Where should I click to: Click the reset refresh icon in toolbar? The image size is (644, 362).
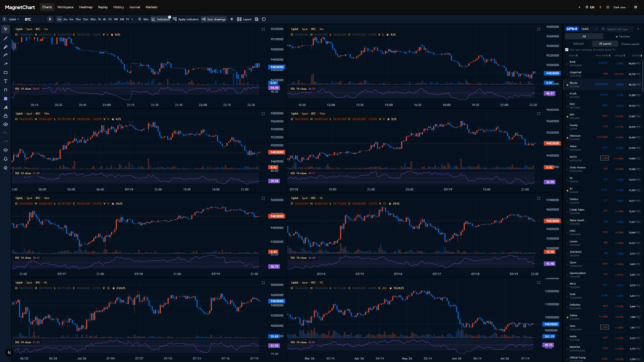pos(264,19)
